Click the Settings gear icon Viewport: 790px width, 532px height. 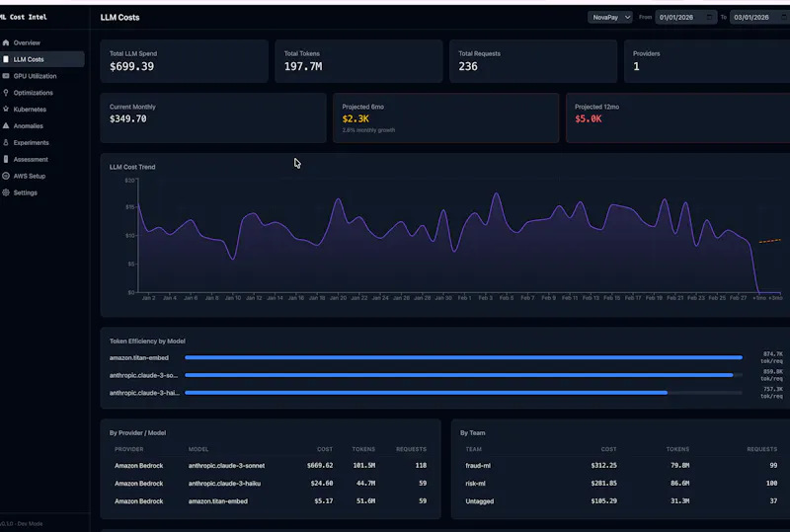coord(6,192)
